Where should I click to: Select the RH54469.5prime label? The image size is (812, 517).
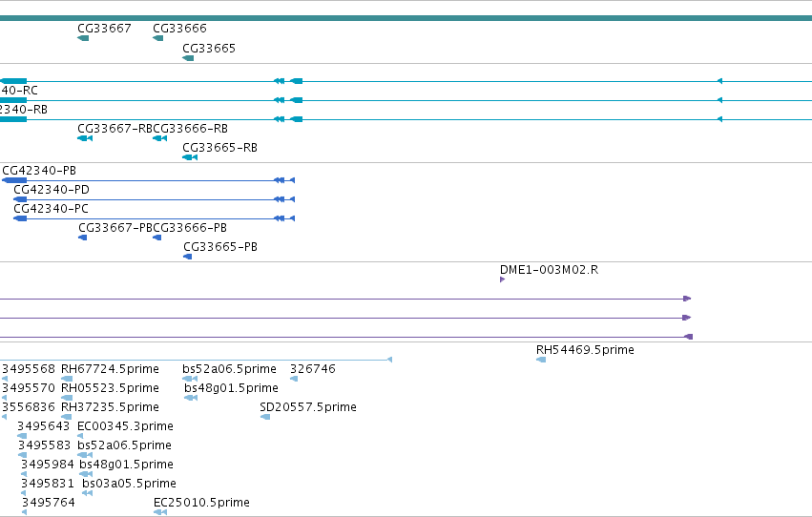click(x=585, y=350)
